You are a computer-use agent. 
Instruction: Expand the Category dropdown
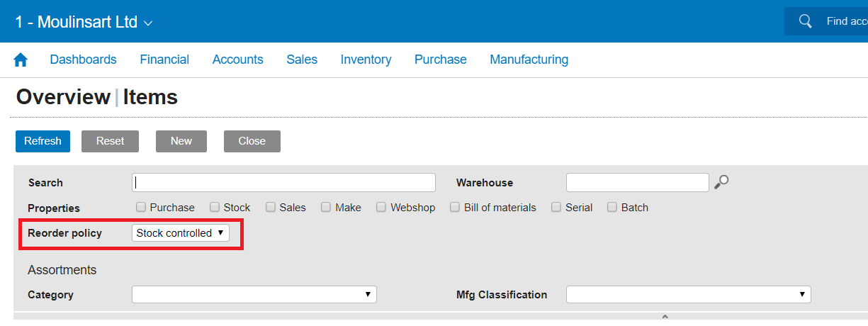click(x=254, y=294)
